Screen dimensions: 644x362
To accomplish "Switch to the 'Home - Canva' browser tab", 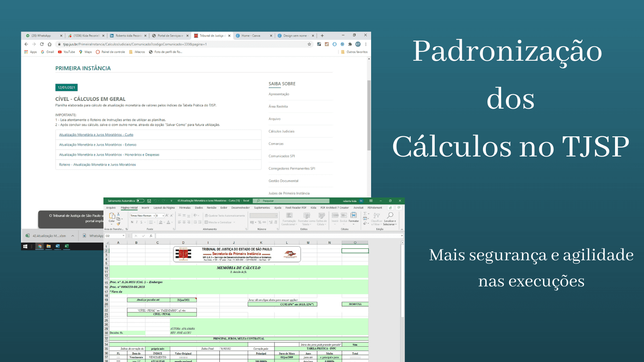I will click(x=254, y=35).
